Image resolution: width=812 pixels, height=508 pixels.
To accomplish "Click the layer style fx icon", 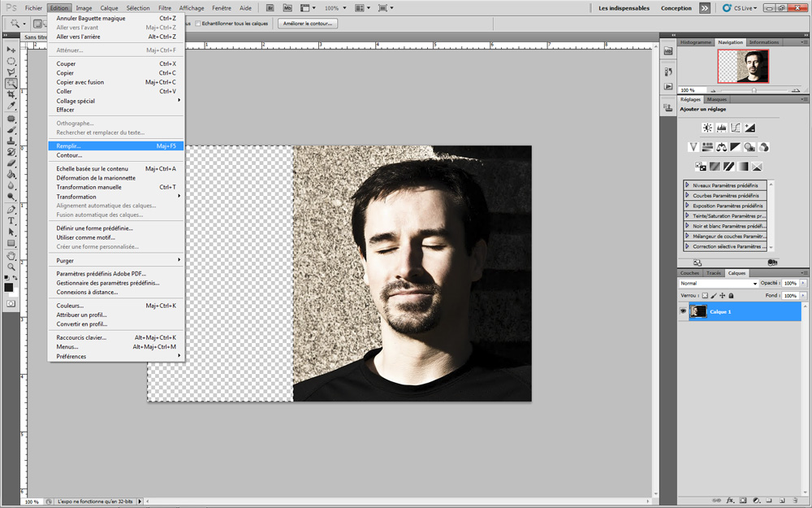I will tap(730, 501).
